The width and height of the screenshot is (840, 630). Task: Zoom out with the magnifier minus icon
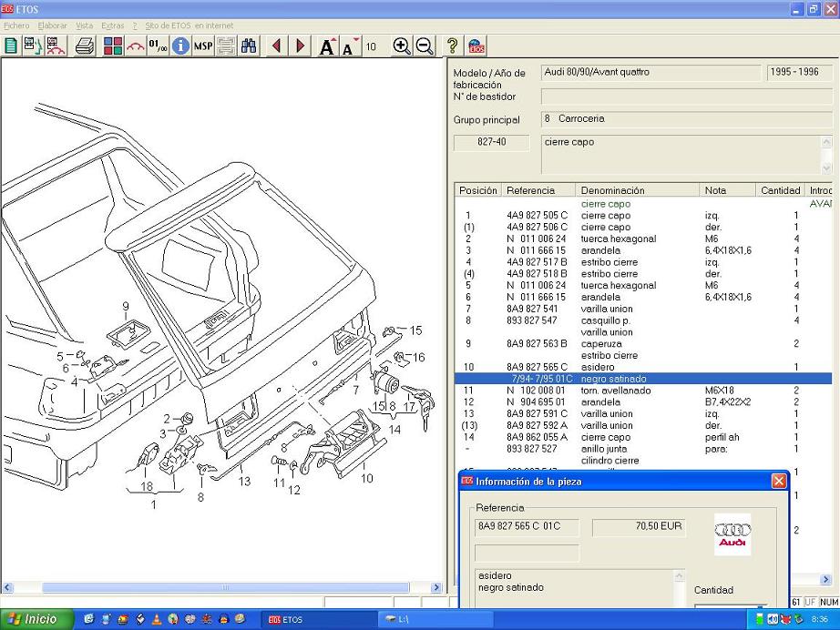425,46
